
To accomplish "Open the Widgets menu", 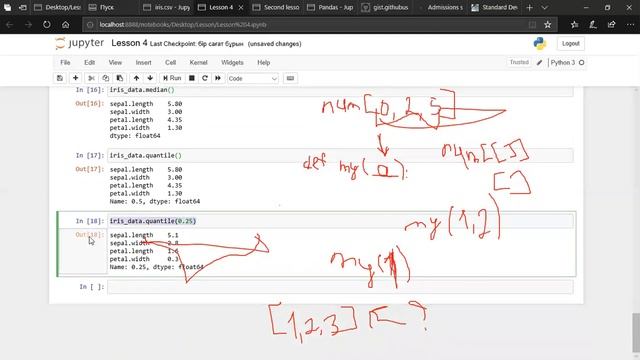I will pyautogui.click(x=232, y=62).
